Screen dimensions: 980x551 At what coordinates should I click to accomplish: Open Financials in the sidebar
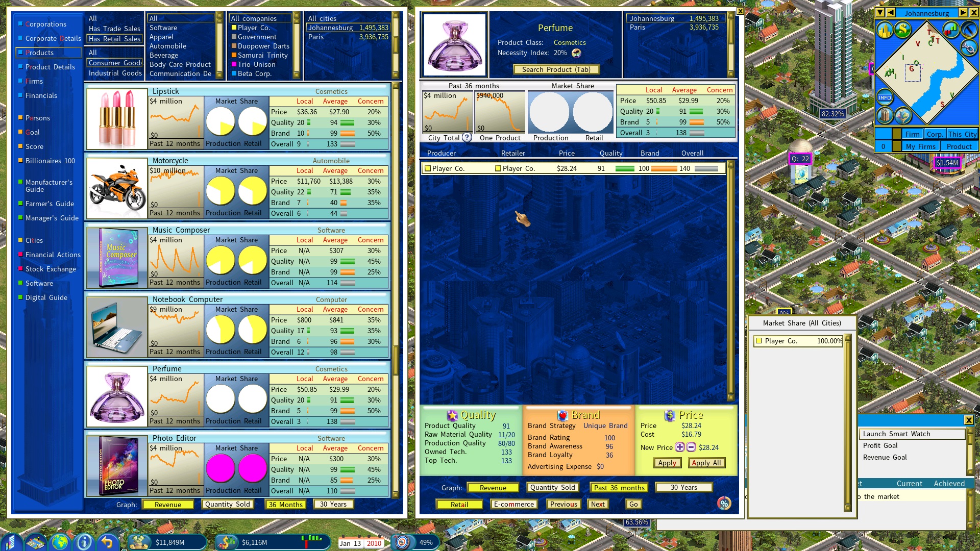pyautogui.click(x=41, y=95)
